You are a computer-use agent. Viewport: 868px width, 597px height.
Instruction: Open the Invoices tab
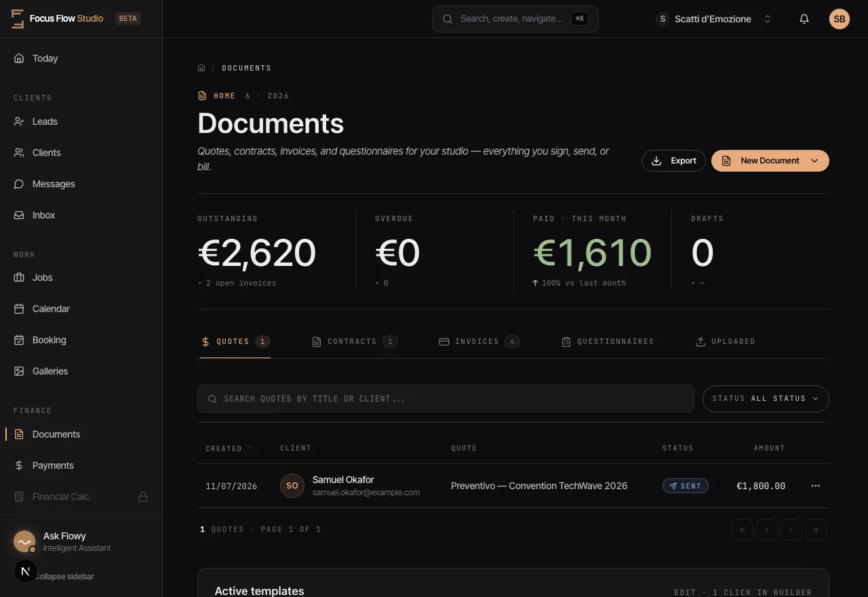pos(479,342)
